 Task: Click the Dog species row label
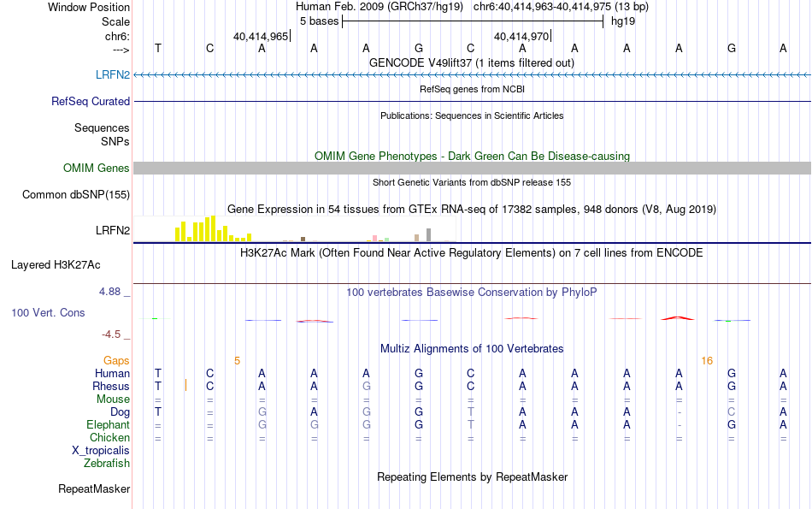tap(120, 412)
